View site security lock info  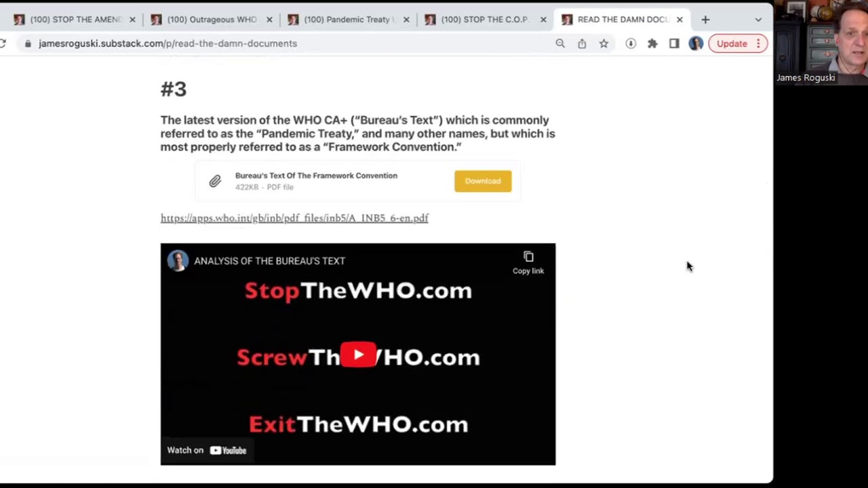click(28, 43)
